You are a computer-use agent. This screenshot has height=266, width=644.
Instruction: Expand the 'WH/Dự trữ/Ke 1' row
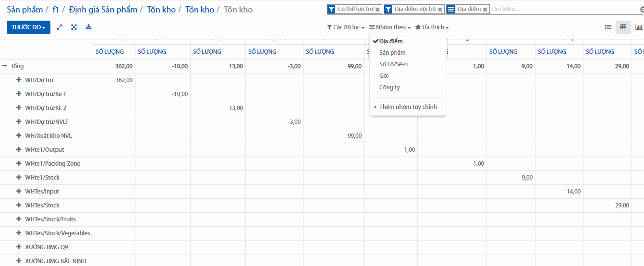19,94
